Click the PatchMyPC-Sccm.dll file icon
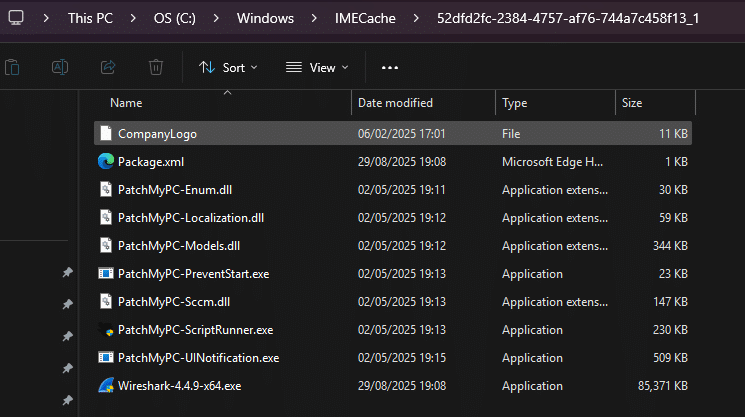The width and height of the screenshot is (745, 417). point(106,302)
